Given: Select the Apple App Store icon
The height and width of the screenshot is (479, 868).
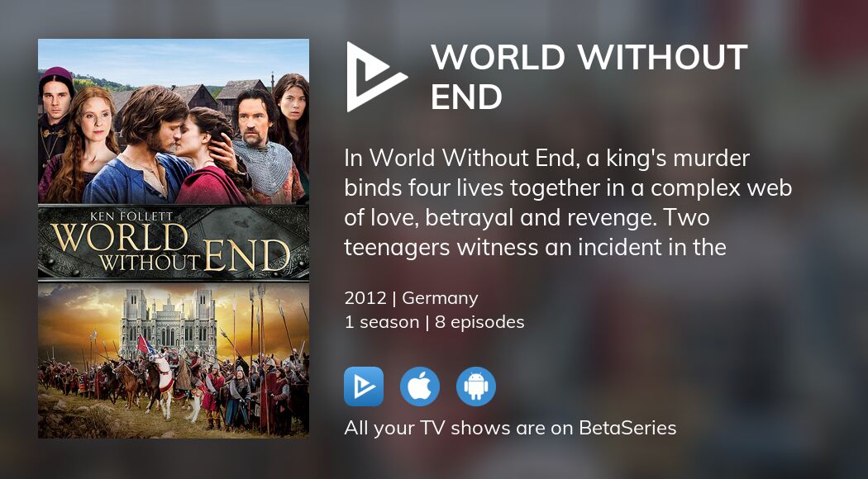Looking at the screenshot, I should coord(420,387).
